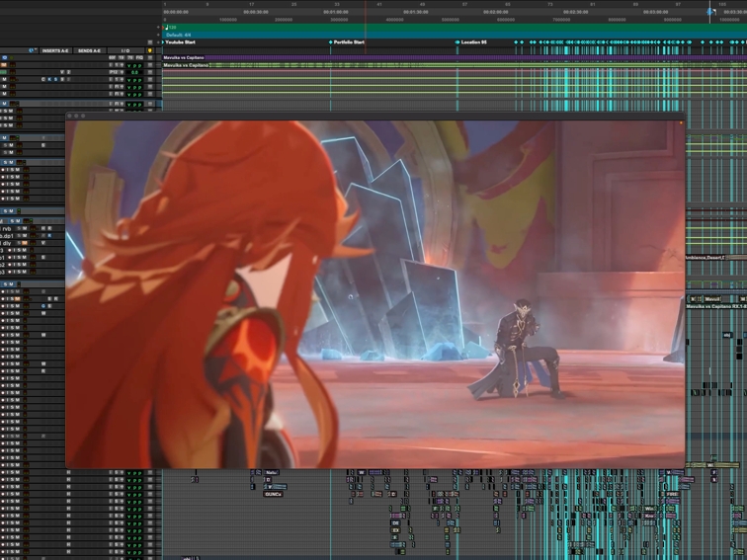
Task: Mute the b.dp1 track
Action: 25,236
